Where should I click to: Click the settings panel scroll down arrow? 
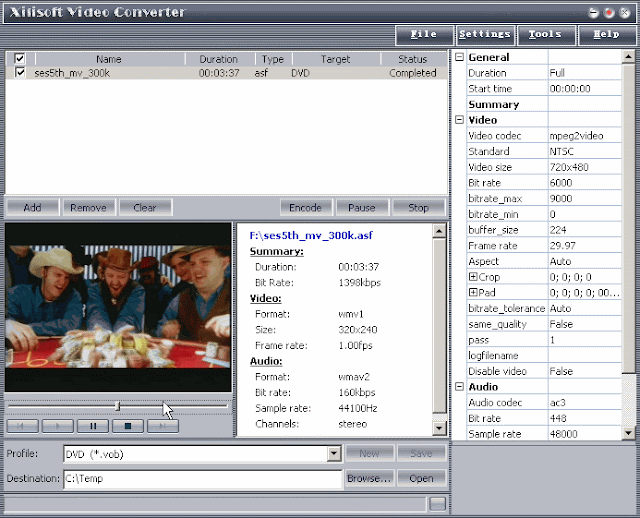[x=629, y=433]
